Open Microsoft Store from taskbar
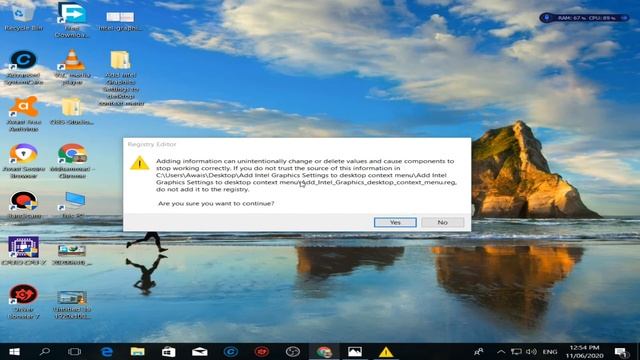 tap(169, 352)
